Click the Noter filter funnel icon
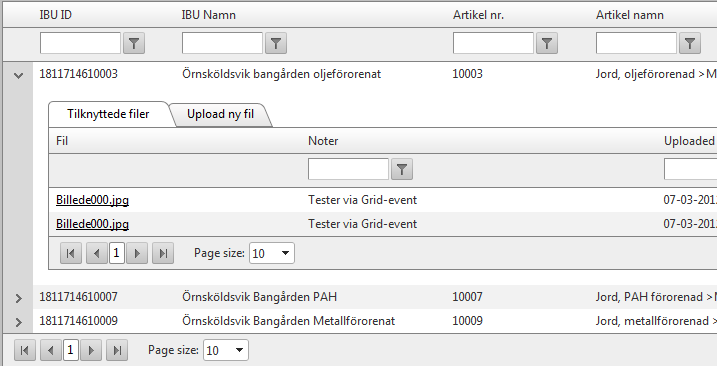This screenshot has height=366, width=717. [402, 169]
